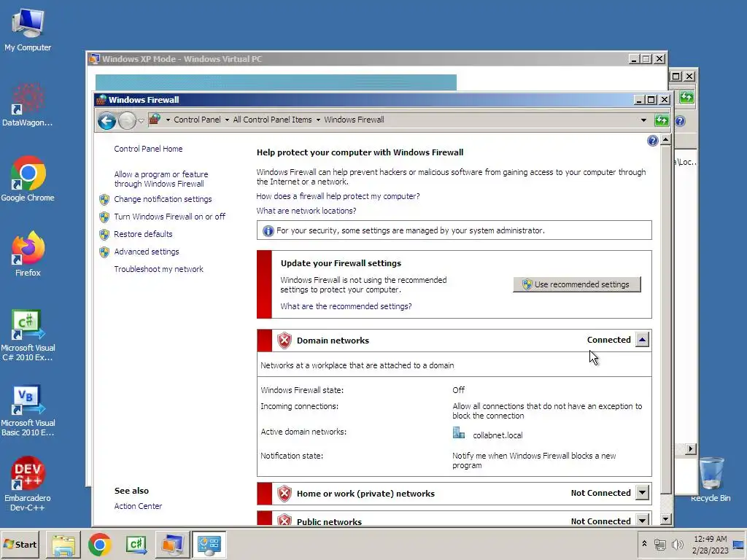Viewport: 747px width, 560px height.
Task: Click green refresh icon in background window
Action: (x=686, y=98)
